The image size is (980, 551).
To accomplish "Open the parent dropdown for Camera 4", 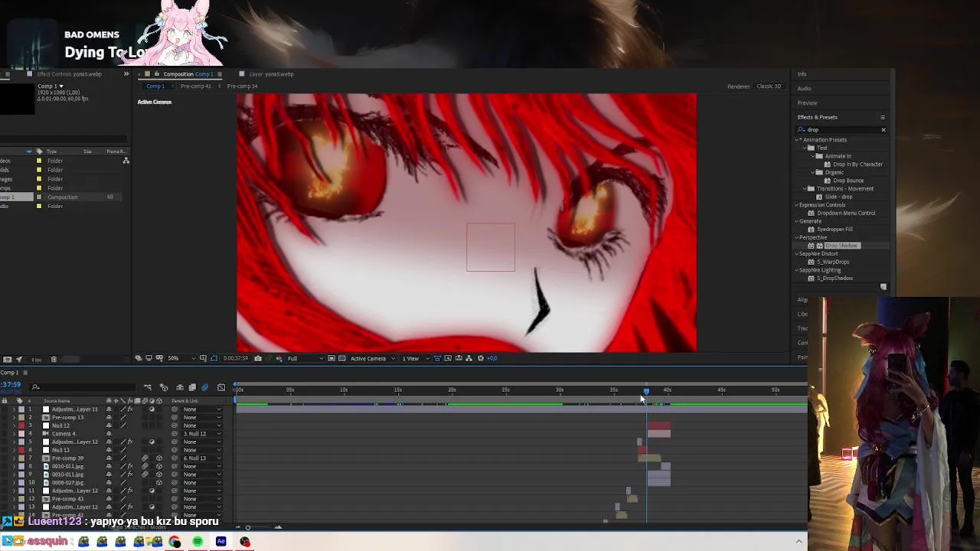I will click(x=201, y=434).
